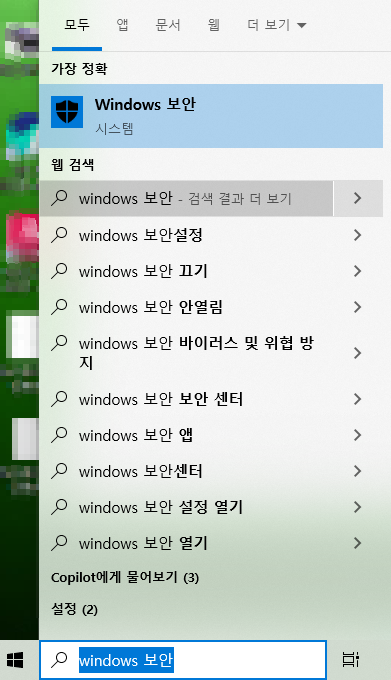Click the Windows Start button

16,660
